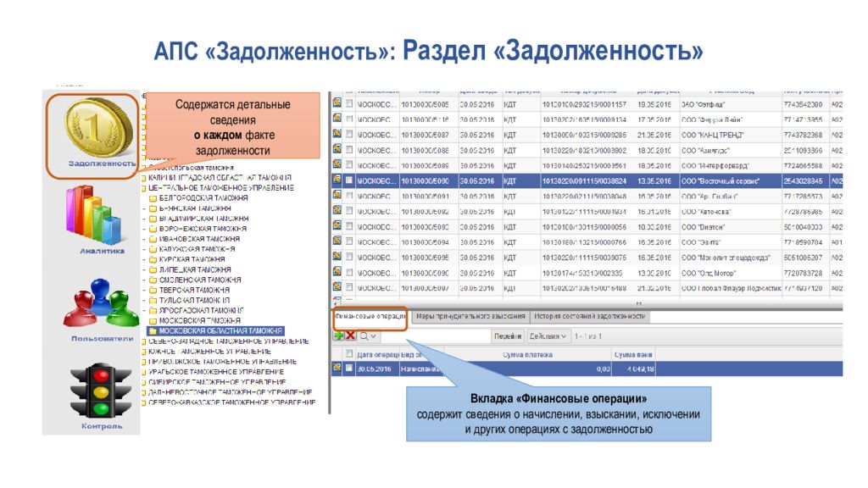The width and height of the screenshot is (868, 488).
Task: Select СИБИРСКОЕ ТАМОЖЕННОЕ УПРАВЛЕНИЕ in the tree
Action: click(217, 382)
